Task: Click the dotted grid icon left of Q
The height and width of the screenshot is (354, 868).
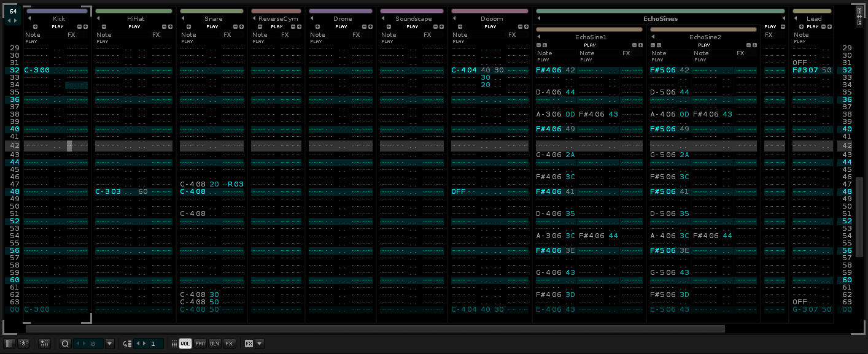Action: (44, 344)
